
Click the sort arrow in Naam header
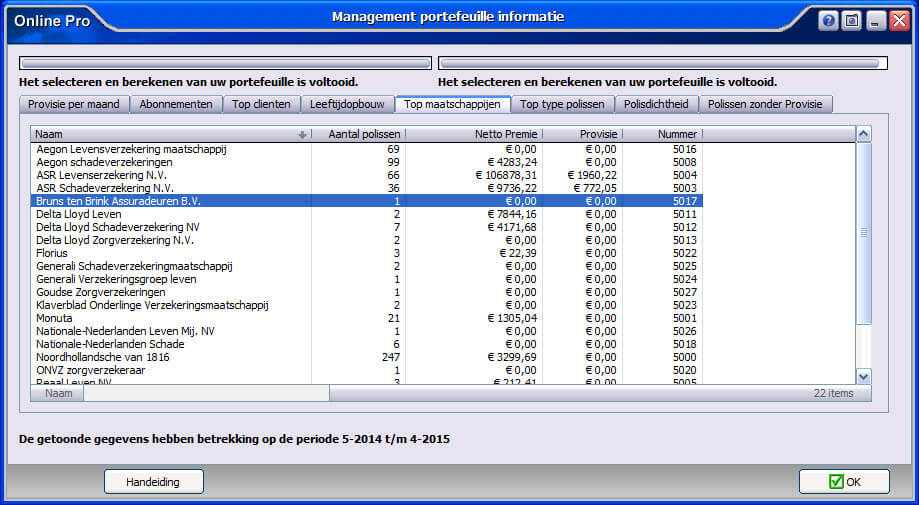(302, 135)
